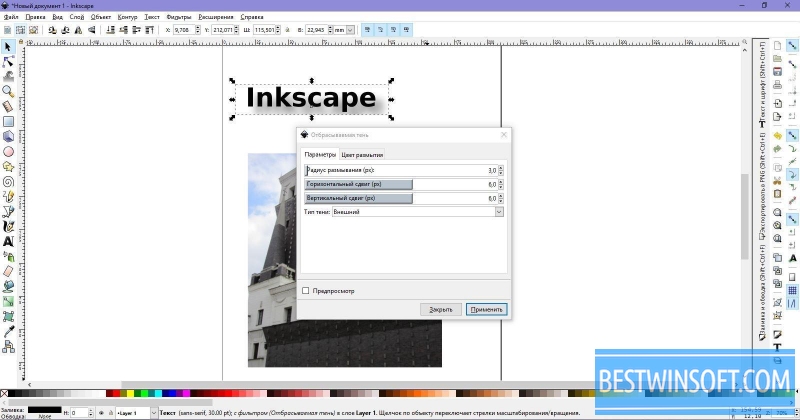Toggle the grid snapping button

click(x=792, y=290)
